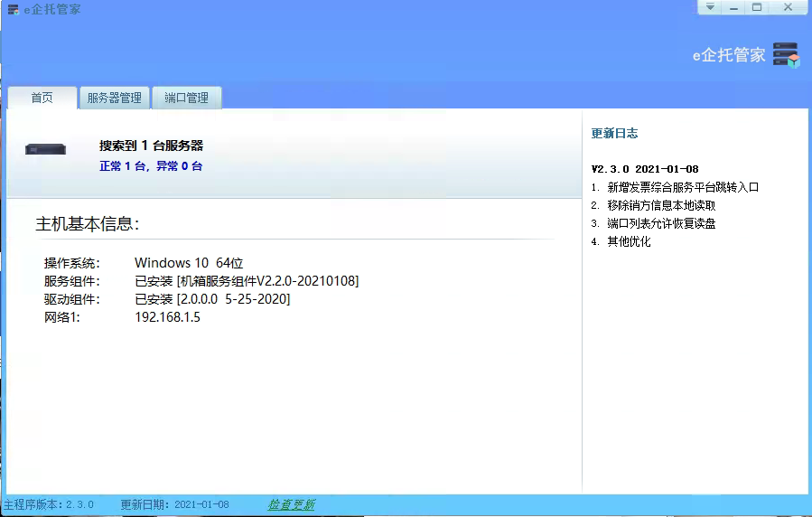812x517 pixels.
Task: Click the 正常 1 台, 异常 0 台 status text
Action: pyautogui.click(x=151, y=166)
